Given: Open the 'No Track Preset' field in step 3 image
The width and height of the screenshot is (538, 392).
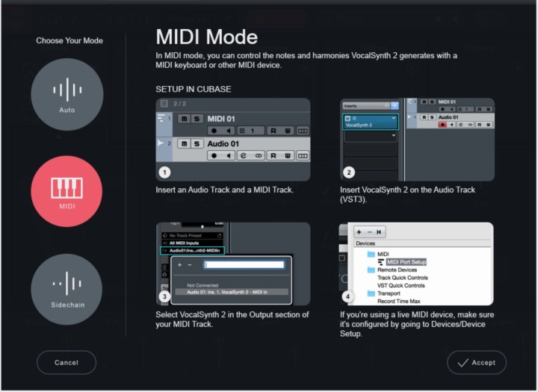Looking at the screenshot, I should coord(192,236).
